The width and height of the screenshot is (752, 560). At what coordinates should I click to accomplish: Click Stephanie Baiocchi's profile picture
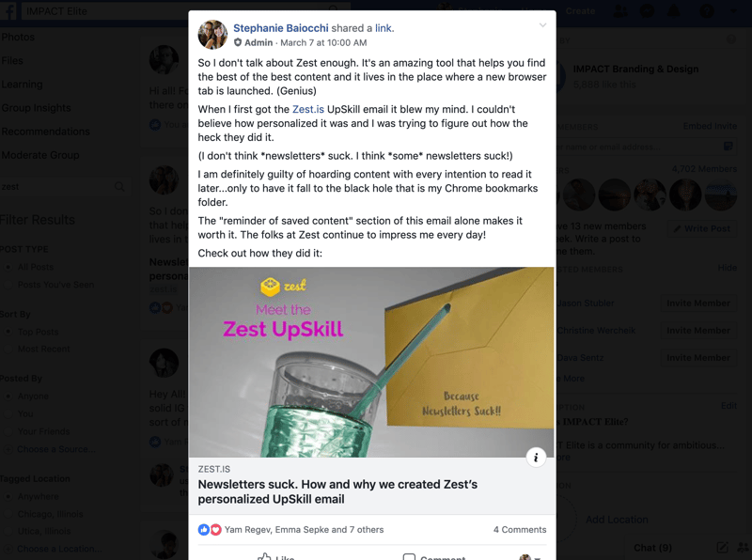[x=212, y=35]
